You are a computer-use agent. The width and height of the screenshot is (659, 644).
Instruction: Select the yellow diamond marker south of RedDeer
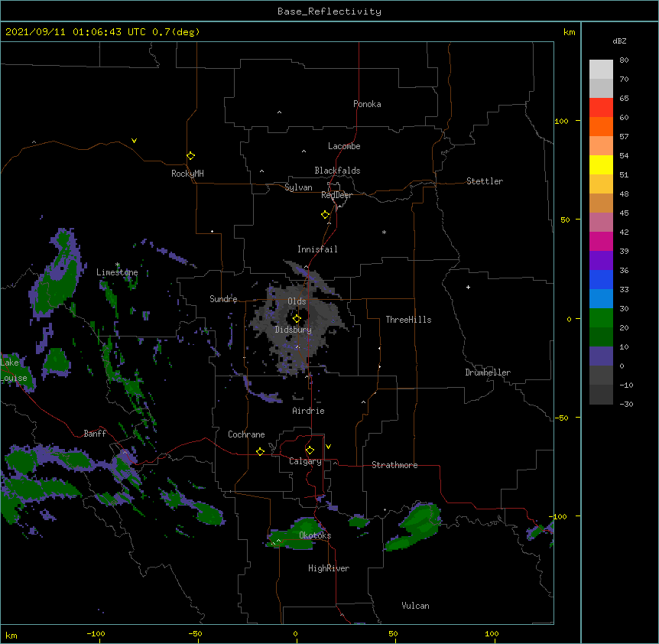pos(326,215)
